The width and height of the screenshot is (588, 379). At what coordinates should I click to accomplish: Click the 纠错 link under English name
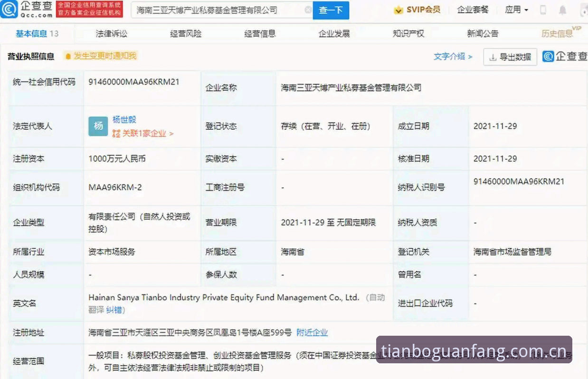click(x=114, y=310)
